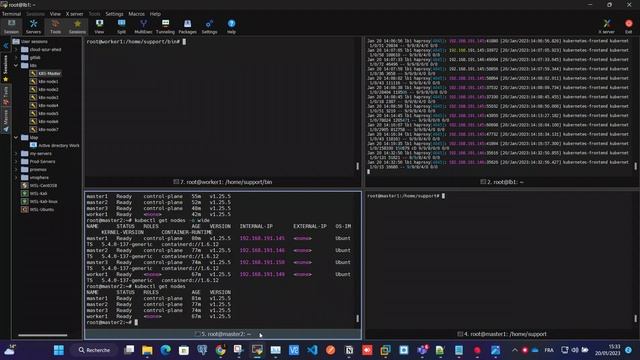Select the k8s-node5 session

pos(44,113)
